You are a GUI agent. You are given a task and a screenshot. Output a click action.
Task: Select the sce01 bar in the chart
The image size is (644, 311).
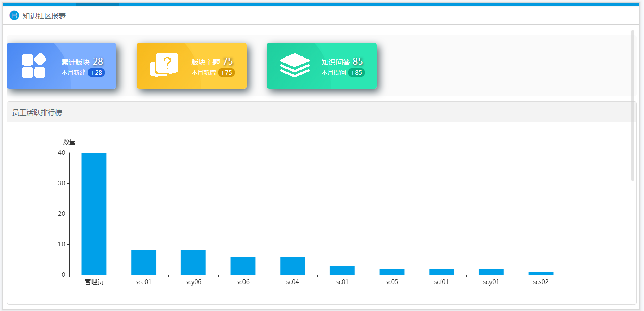point(143,263)
